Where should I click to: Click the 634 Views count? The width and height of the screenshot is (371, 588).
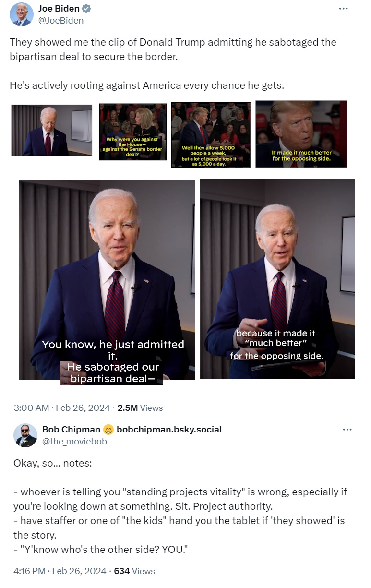pyautogui.click(x=134, y=571)
